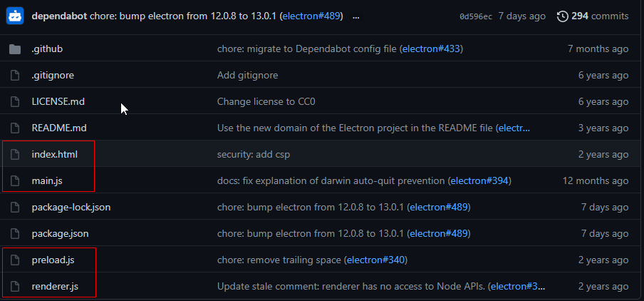Open the electron#340 link

pos(375,260)
